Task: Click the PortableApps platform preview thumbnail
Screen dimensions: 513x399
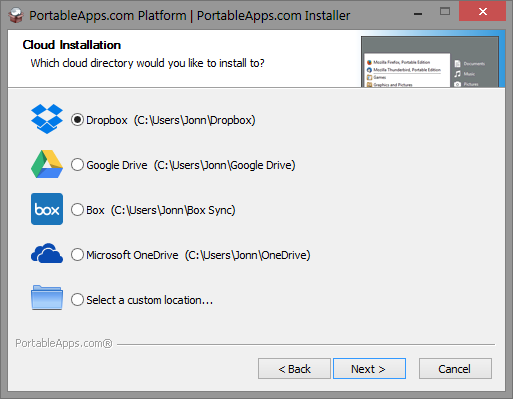Action: [430, 62]
